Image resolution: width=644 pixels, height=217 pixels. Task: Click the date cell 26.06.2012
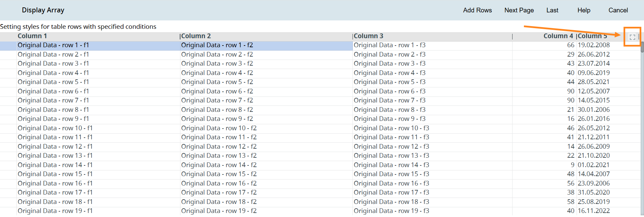pyautogui.click(x=593, y=55)
